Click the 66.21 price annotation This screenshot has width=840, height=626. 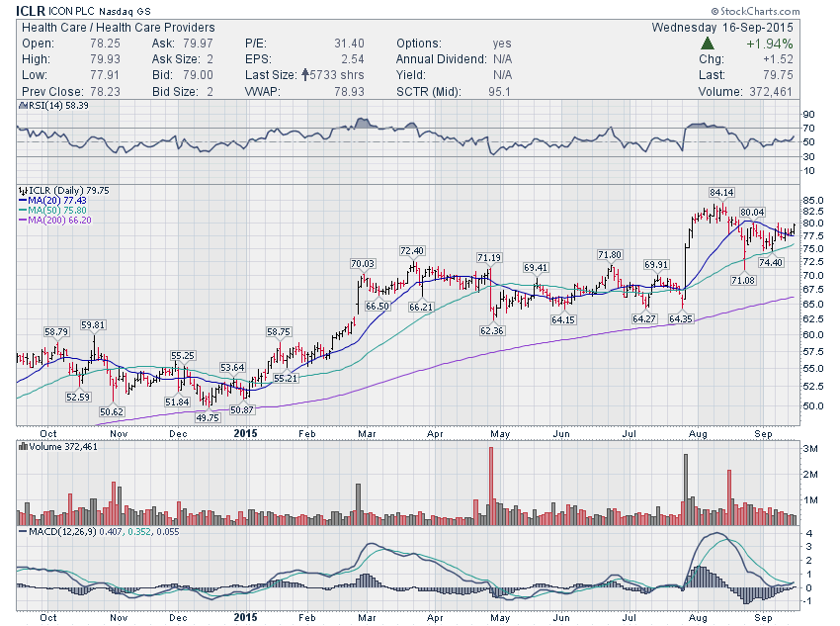[x=421, y=308]
